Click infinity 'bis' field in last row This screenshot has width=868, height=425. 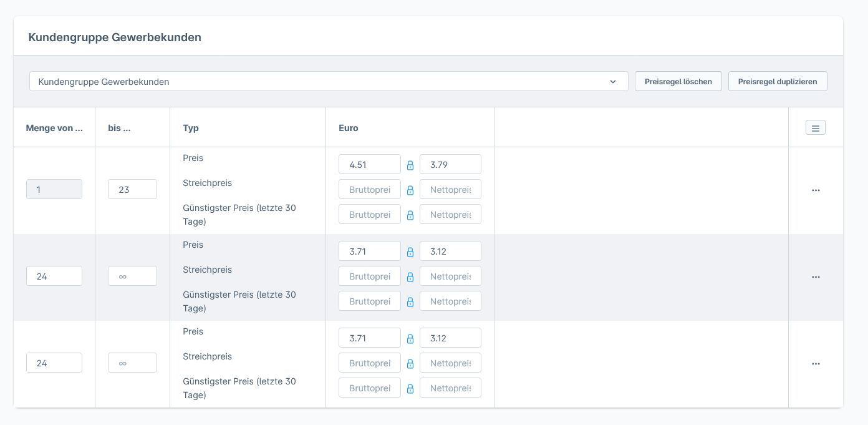point(132,363)
